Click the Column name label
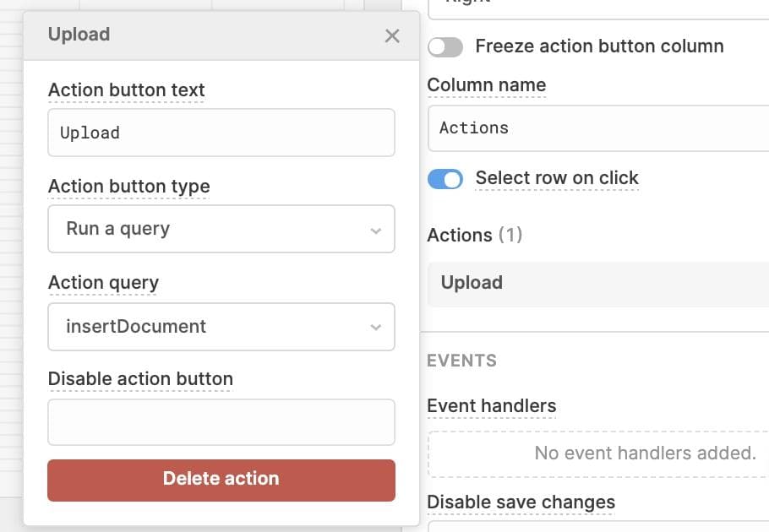This screenshot has width=769, height=532. coord(487,85)
